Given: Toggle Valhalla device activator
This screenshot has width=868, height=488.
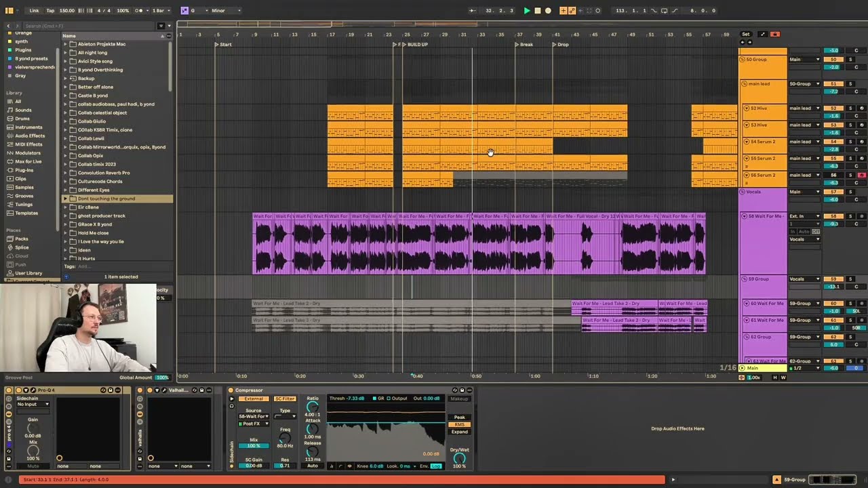Looking at the screenshot, I should point(150,390).
